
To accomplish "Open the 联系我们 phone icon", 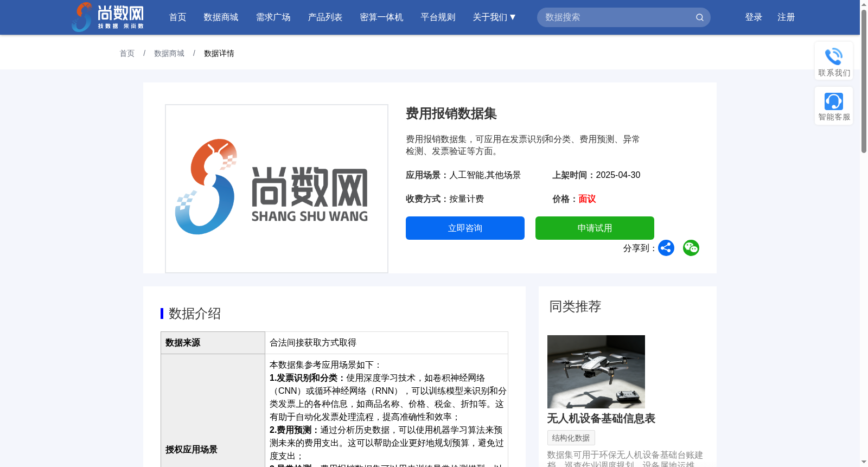I will (x=834, y=56).
